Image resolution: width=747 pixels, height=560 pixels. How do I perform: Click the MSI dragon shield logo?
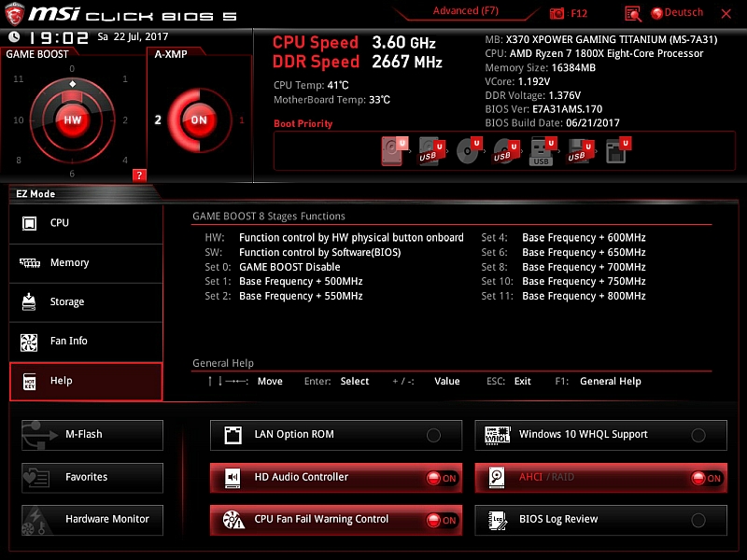pos(14,14)
